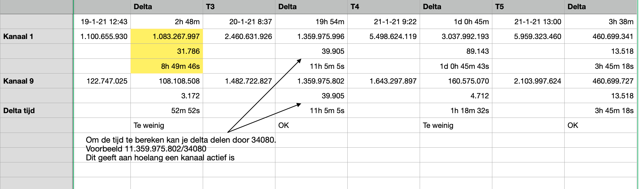Select the T3 header cell

[x=239, y=7]
